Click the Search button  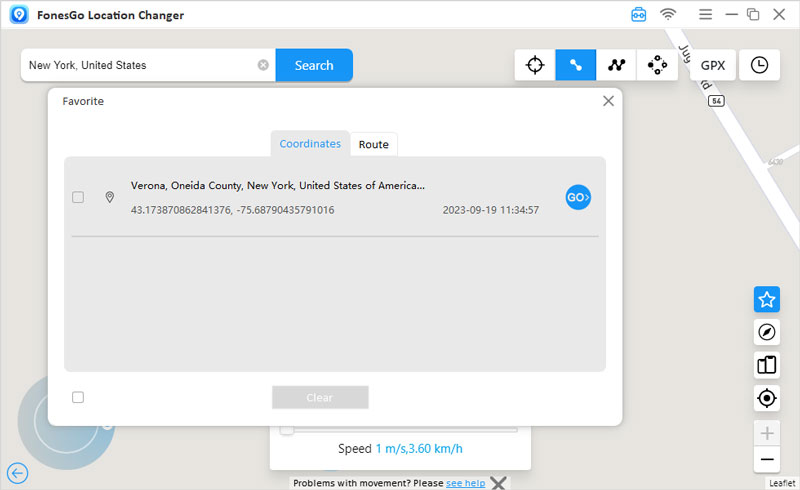tap(314, 65)
